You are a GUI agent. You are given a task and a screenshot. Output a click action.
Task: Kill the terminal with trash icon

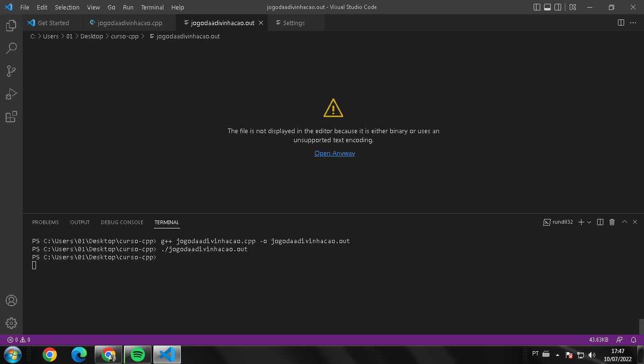(x=612, y=222)
